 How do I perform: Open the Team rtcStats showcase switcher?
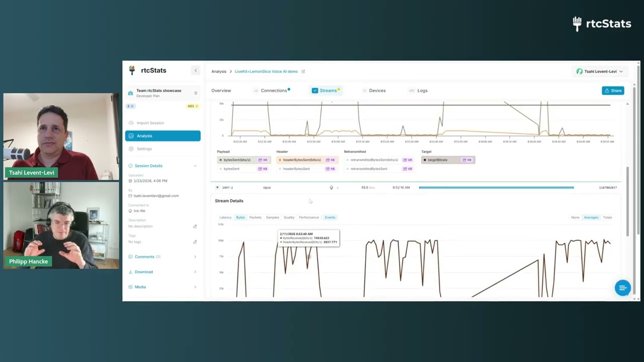pos(163,93)
